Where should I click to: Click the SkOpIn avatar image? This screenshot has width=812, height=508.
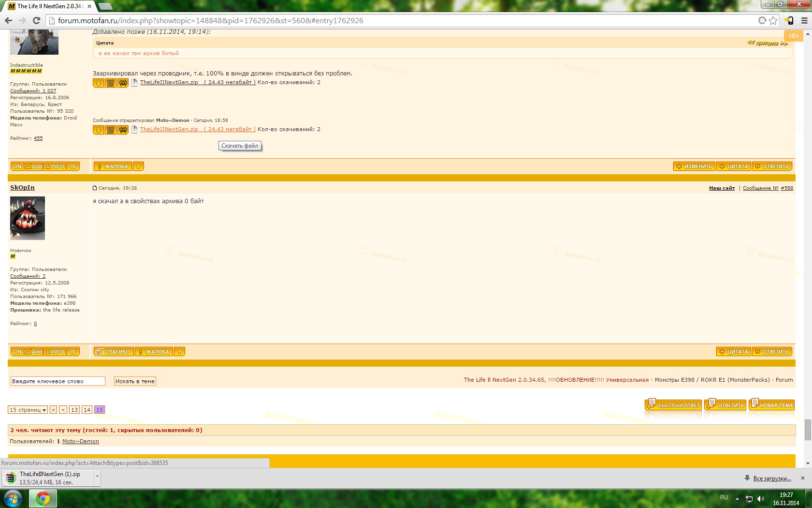pyautogui.click(x=28, y=218)
